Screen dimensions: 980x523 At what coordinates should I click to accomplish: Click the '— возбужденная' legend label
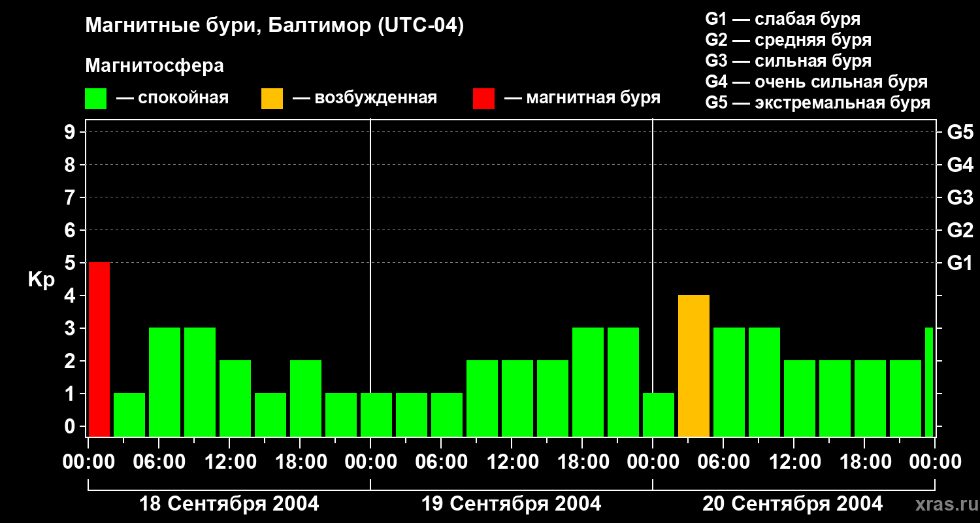click(365, 98)
